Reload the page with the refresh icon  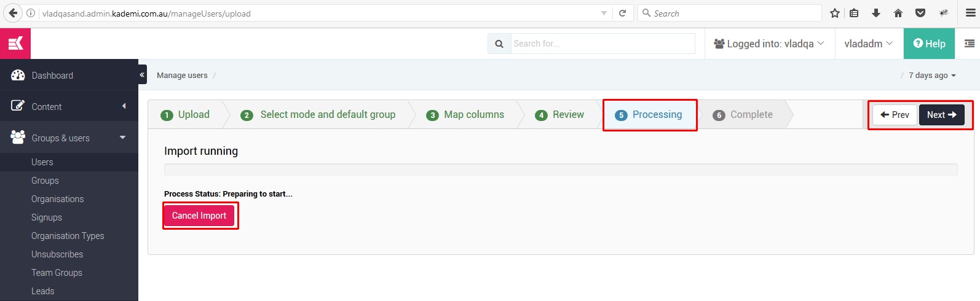pos(622,13)
